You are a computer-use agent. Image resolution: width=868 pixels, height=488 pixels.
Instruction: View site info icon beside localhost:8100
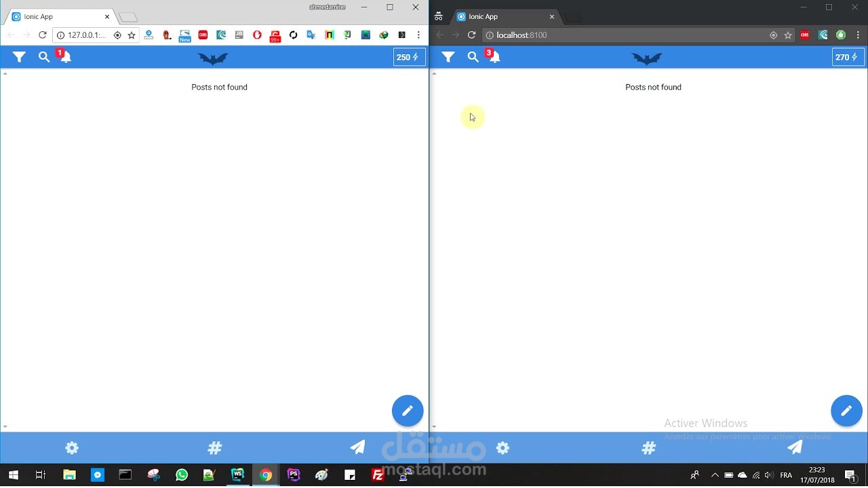490,35
